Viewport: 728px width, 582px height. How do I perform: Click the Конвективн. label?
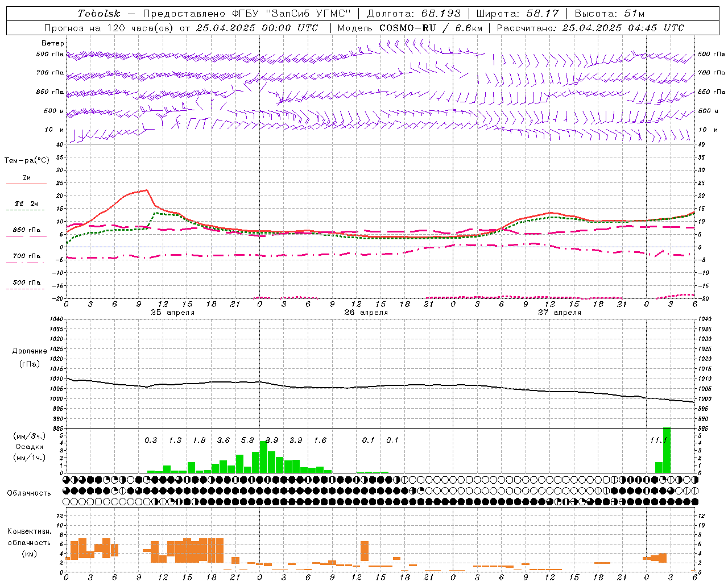tap(29, 531)
